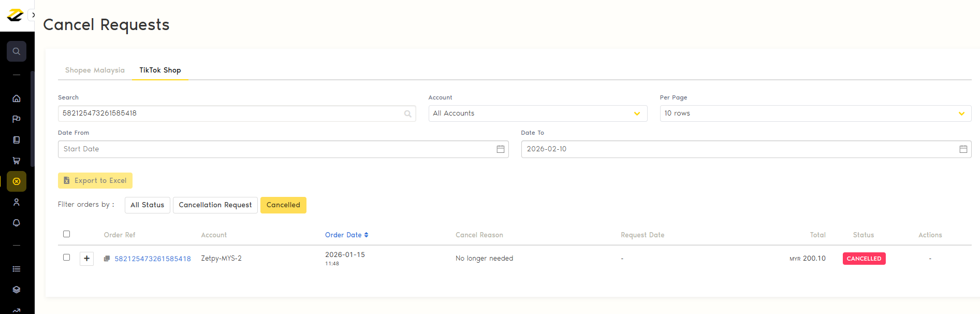Open the layers stack sidebar icon
Viewport: 980px width, 314px height.
(17, 290)
